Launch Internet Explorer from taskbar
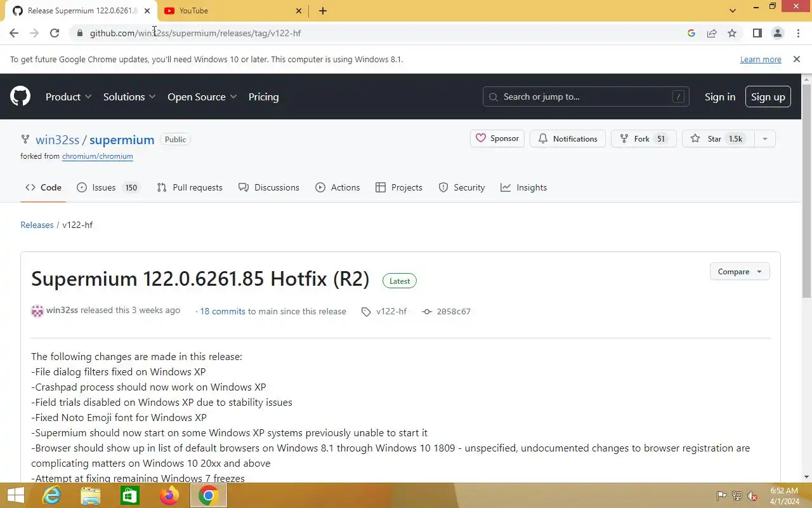The height and width of the screenshot is (508, 812). coord(51,495)
